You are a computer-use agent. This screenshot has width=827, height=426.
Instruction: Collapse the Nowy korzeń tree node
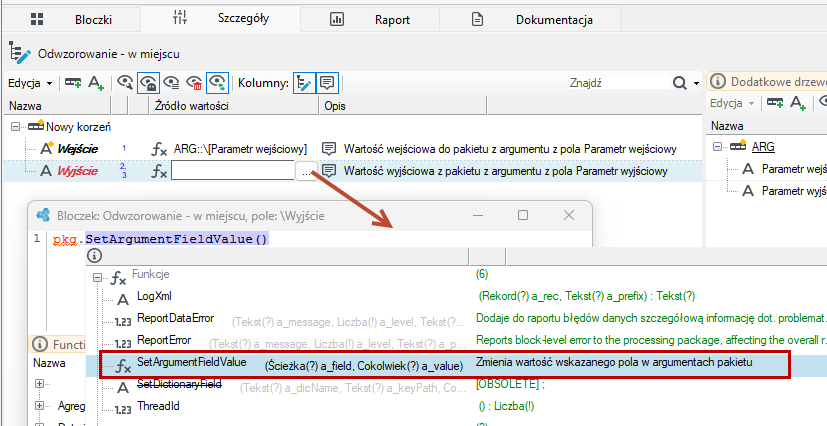15,127
